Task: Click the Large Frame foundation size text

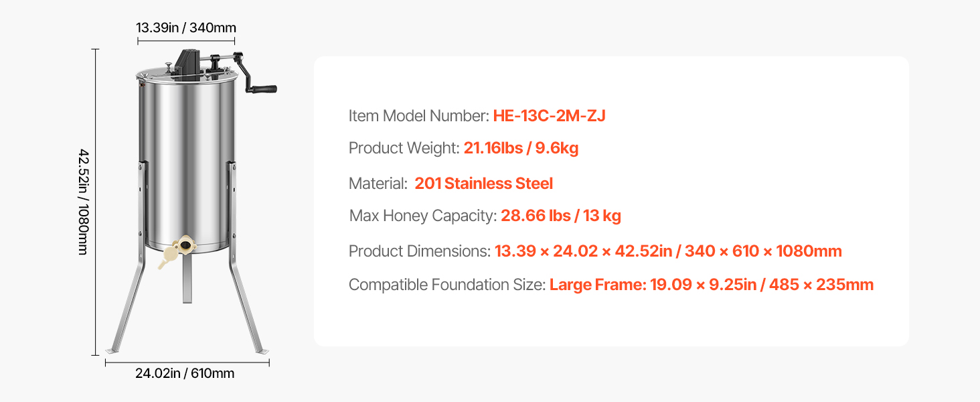Action: [x=712, y=285]
